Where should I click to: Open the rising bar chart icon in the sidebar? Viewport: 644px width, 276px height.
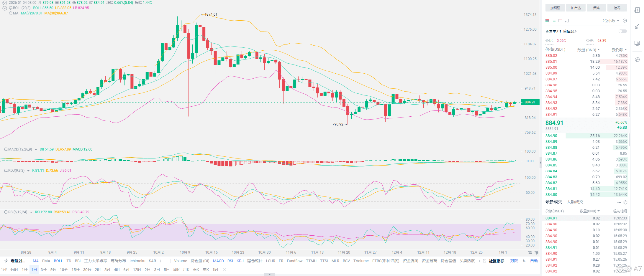(x=637, y=27)
